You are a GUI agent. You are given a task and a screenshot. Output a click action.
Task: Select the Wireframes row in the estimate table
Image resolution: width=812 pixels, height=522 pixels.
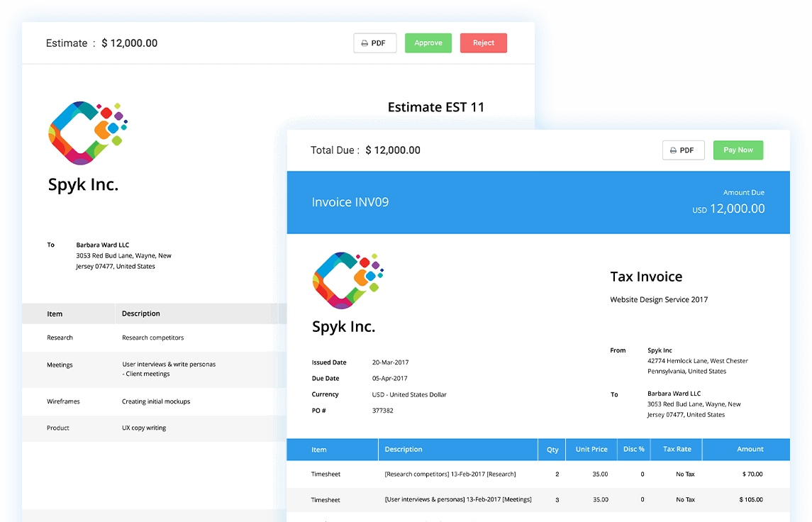pyautogui.click(x=63, y=401)
